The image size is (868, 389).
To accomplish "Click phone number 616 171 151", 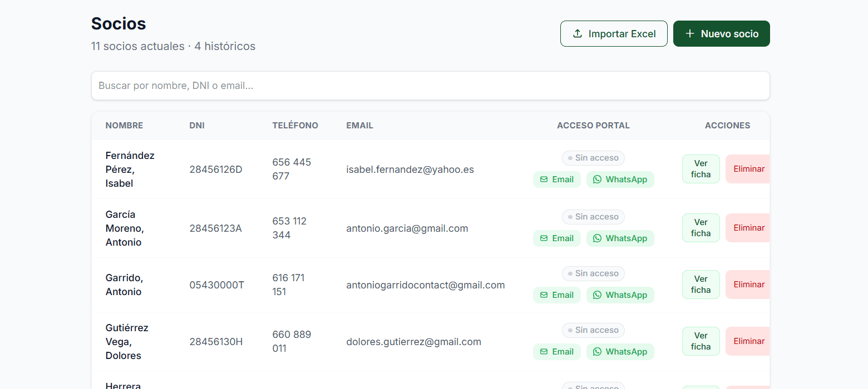I will point(288,285).
